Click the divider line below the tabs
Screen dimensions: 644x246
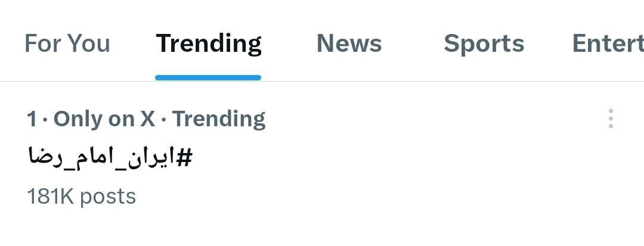(417, 81)
